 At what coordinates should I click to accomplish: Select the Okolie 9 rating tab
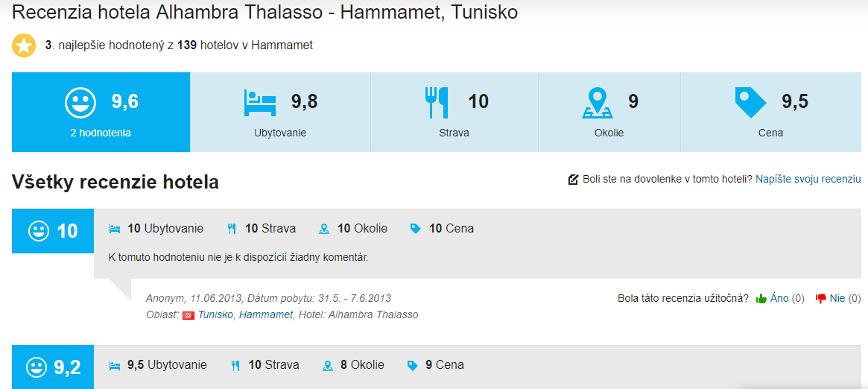point(609,113)
